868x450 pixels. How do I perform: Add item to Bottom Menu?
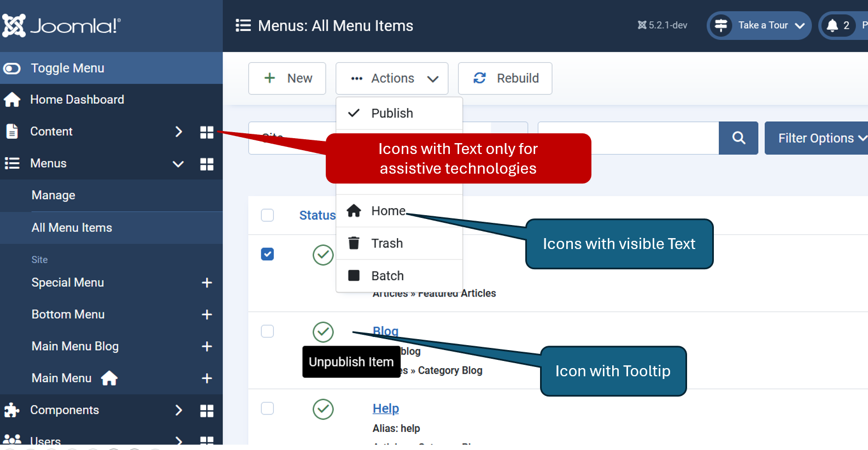[x=207, y=315]
